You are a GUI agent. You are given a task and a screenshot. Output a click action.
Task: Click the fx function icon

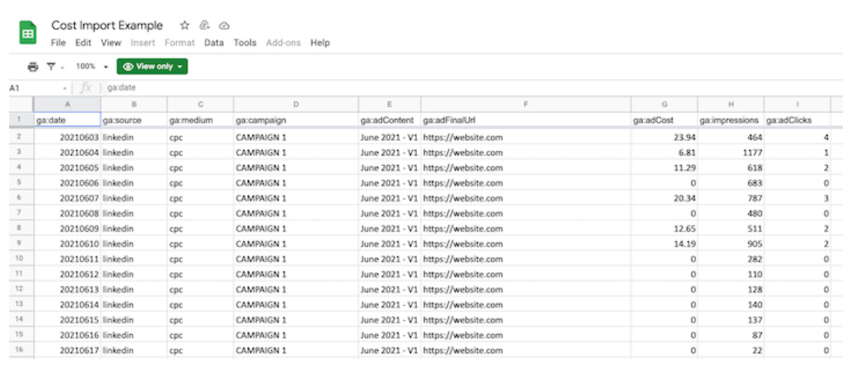point(86,88)
